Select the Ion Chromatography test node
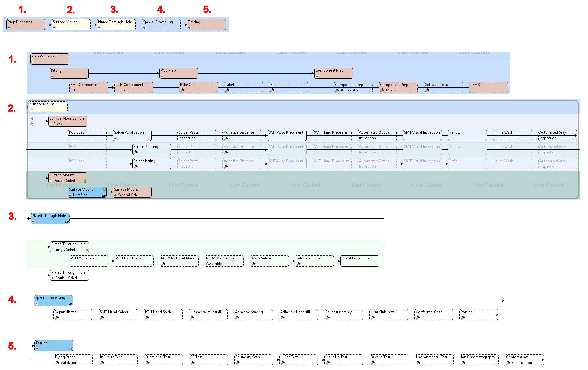 tap(479, 359)
